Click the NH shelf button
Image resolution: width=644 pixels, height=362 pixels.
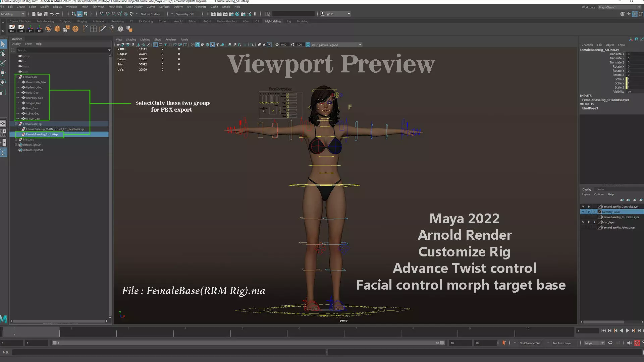click(x=21, y=28)
